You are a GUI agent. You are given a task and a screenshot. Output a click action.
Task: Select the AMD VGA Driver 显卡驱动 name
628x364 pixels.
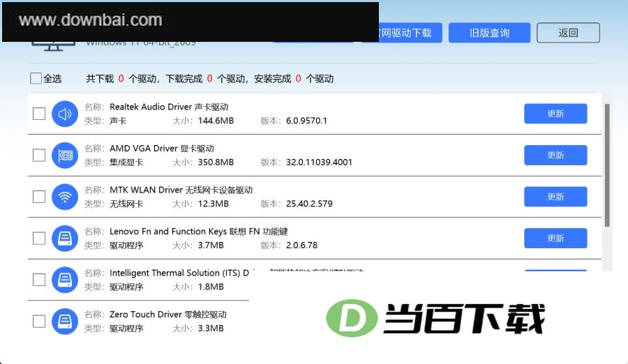pos(162,149)
